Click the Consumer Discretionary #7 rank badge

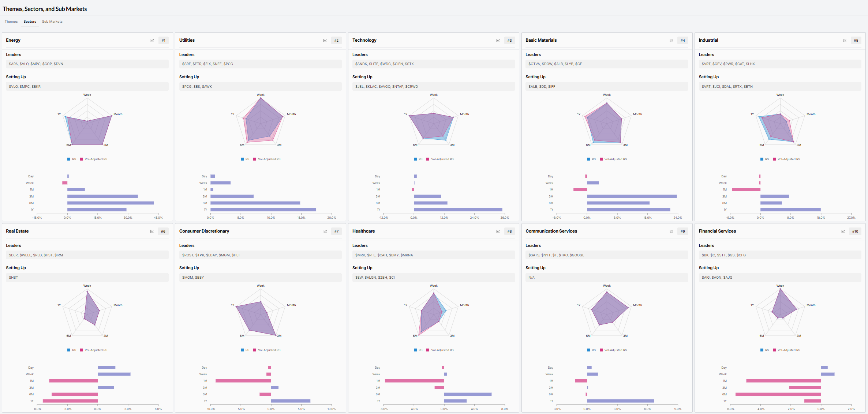click(x=336, y=232)
